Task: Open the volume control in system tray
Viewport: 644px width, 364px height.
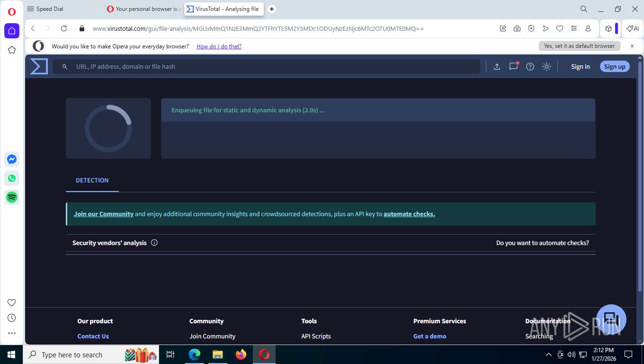Action: pos(571,355)
